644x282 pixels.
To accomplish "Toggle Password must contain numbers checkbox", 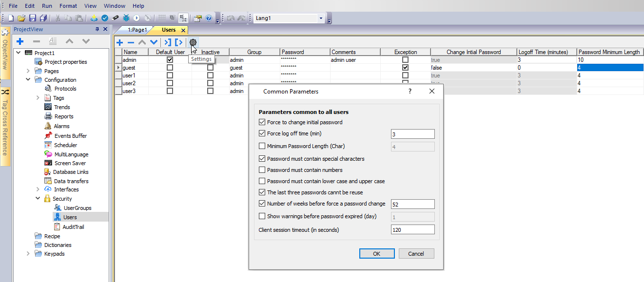I will (262, 170).
